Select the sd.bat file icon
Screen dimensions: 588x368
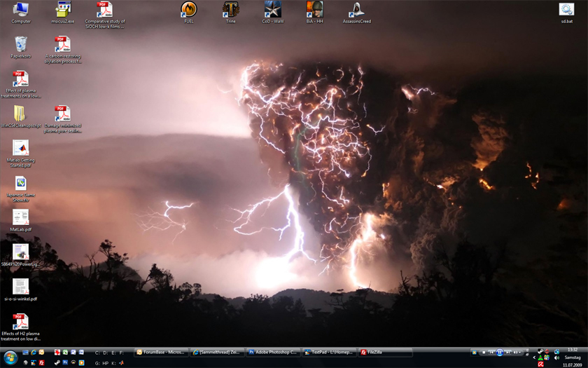[x=566, y=12]
